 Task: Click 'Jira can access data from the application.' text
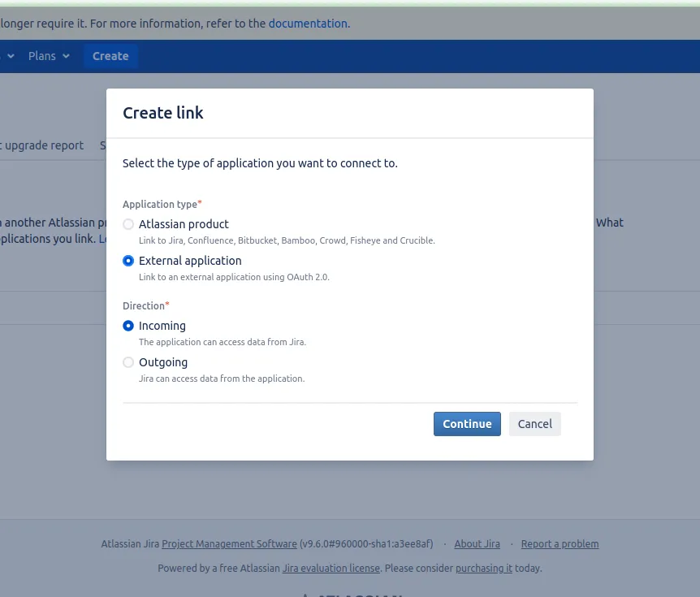point(222,379)
